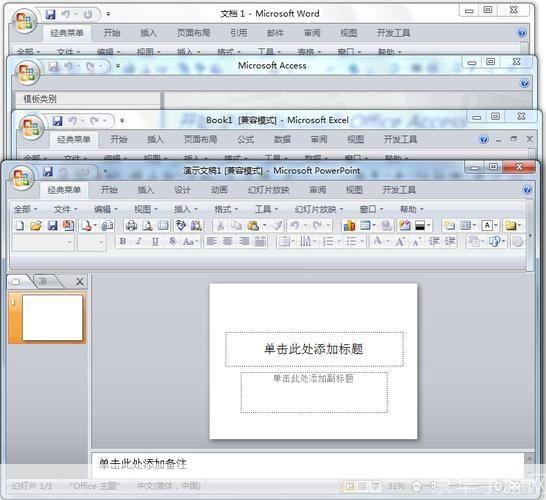
Task: Open the 格式 dropdown menu in PowerPoint
Action: point(226,209)
